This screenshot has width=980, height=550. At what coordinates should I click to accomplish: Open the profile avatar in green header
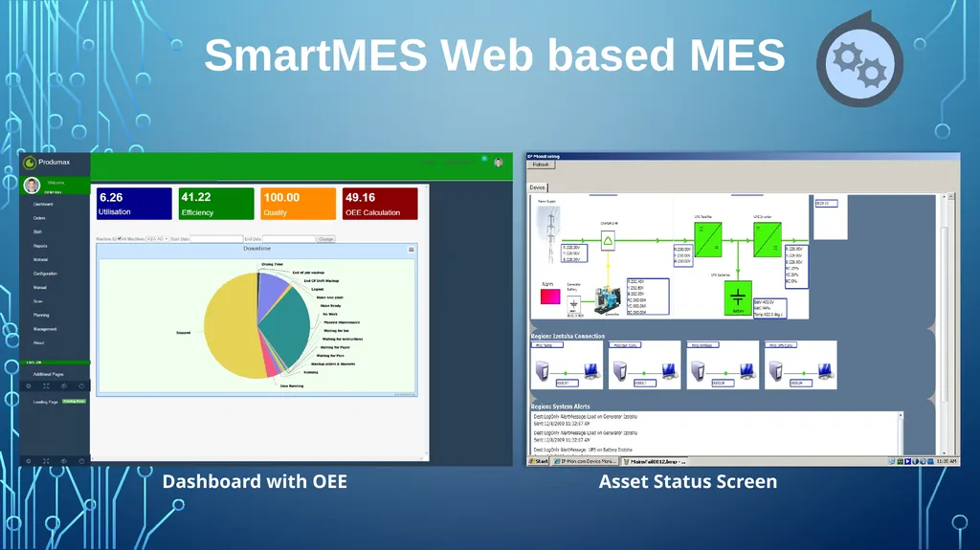(498, 163)
